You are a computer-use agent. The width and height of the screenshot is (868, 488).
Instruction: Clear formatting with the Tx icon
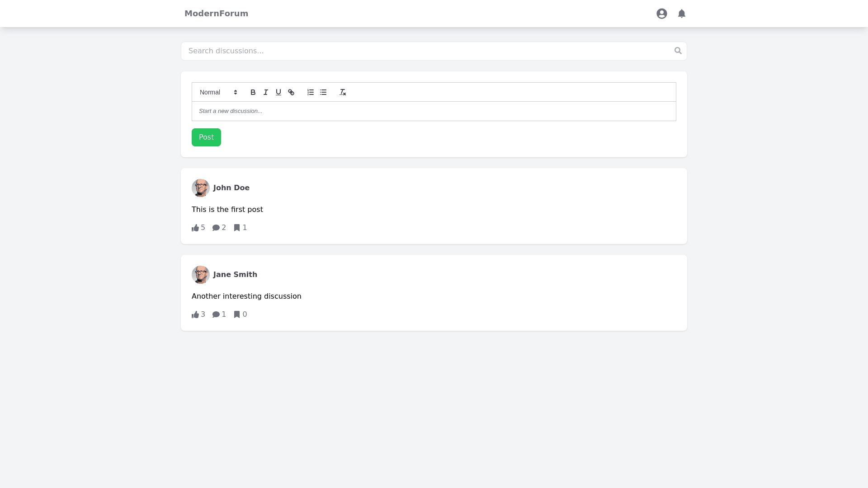point(343,92)
